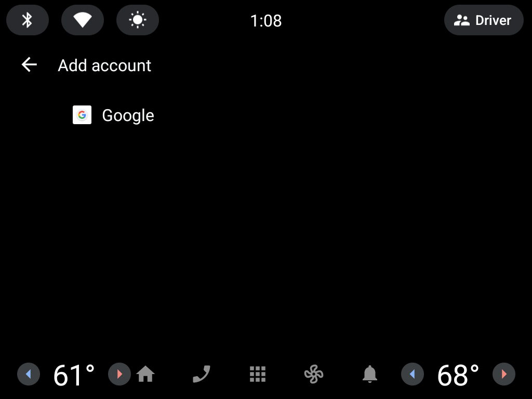Tap the 61° temperature readout
The image size is (532, 399).
click(x=74, y=375)
